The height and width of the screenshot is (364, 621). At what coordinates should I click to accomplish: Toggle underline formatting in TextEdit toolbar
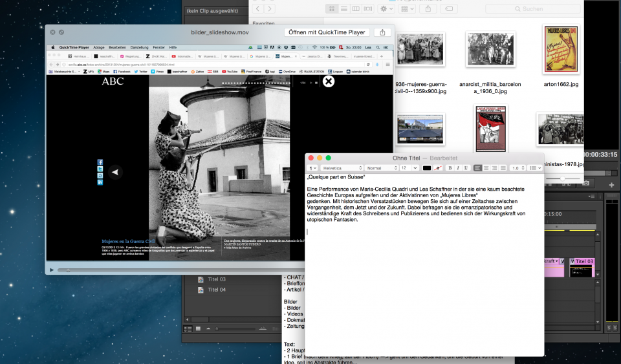[x=466, y=168]
